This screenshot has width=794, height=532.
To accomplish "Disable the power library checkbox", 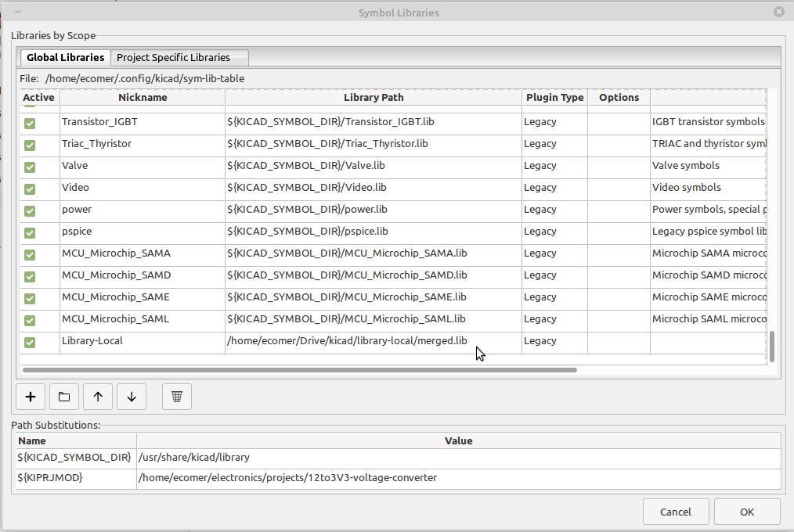I will pyautogui.click(x=30, y=211).
